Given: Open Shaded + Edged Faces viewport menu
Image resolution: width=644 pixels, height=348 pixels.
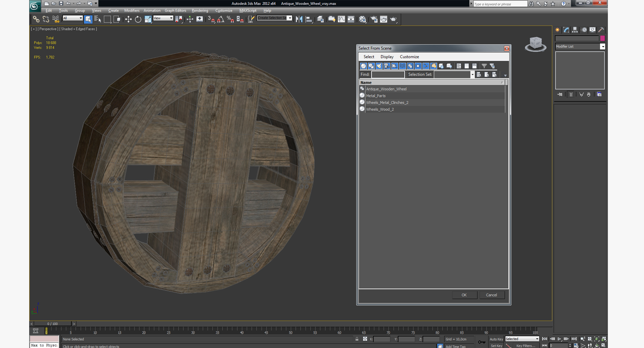Looking at the screenshot, I should click(x=78, y=29).
